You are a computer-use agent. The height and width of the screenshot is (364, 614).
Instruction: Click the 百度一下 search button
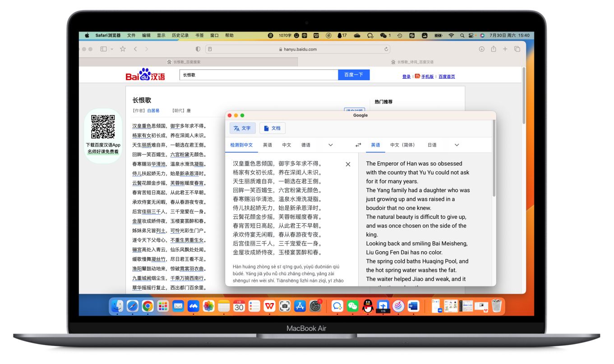354,74
